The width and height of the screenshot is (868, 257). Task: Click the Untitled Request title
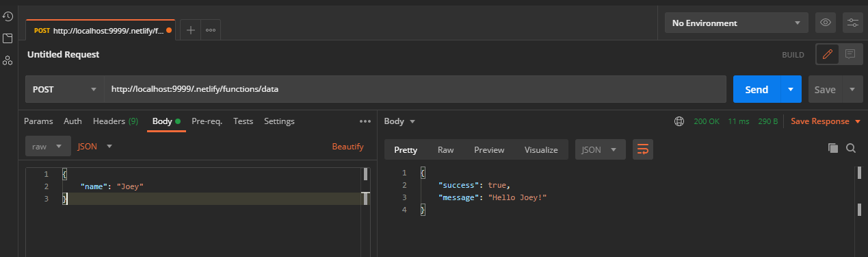click(63, 54)
